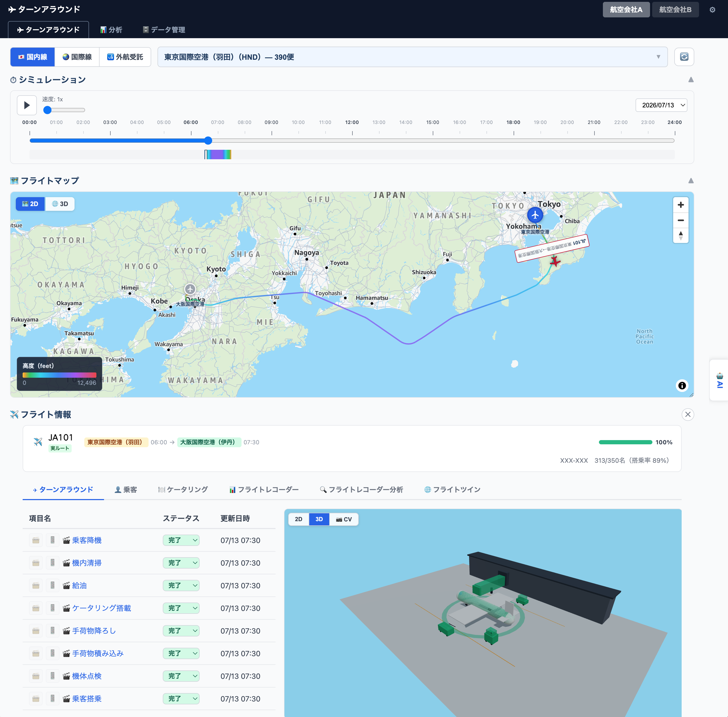This screenshot has width=728, height=717.
Task: Select the 国際線 segment
Action: [x=77, y=57]
